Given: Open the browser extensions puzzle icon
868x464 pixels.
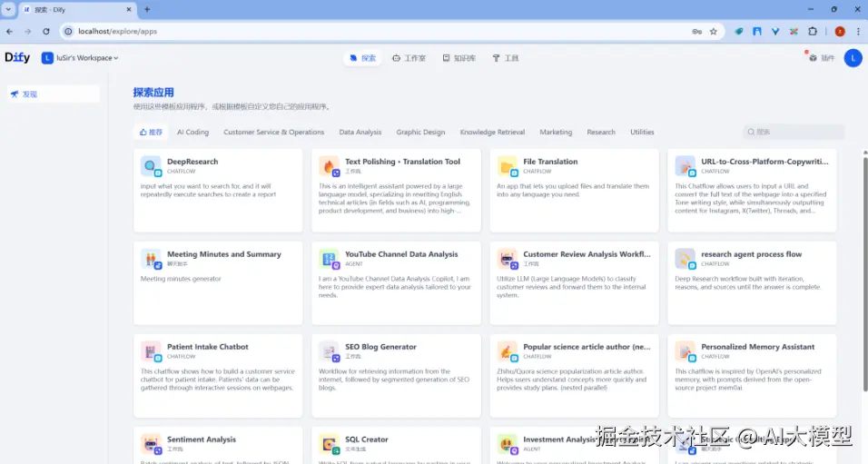Looking at the screenshot, I should coord(812,32).
